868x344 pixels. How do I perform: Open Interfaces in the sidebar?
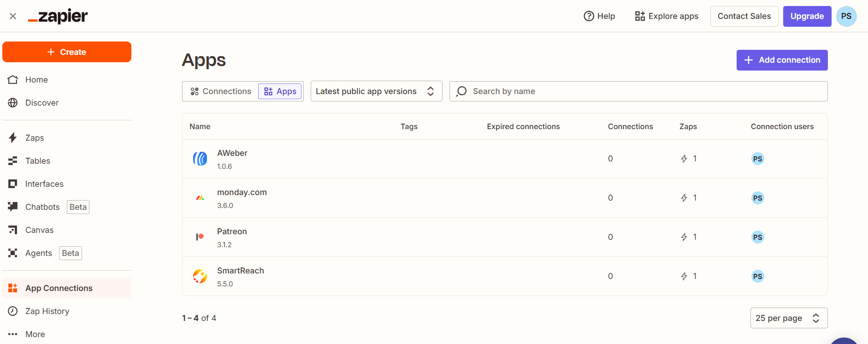(x=67, y=184)
